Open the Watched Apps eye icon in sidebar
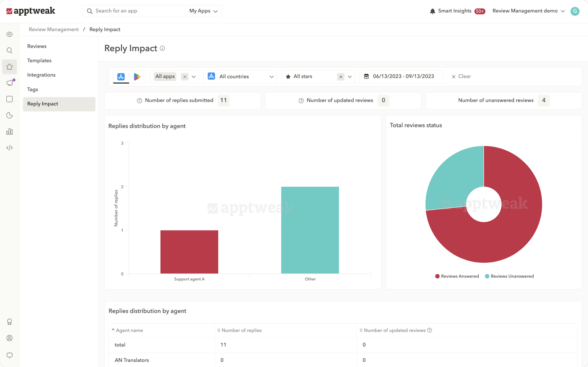The height and width of the screenshot is (367, 588). tap(9, 34)
